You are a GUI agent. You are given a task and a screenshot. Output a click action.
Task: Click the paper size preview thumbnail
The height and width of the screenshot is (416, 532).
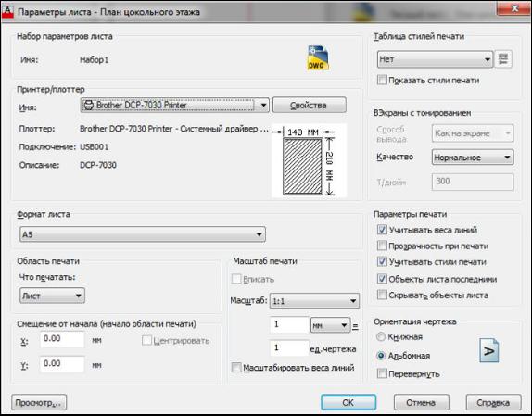[309, 160]
